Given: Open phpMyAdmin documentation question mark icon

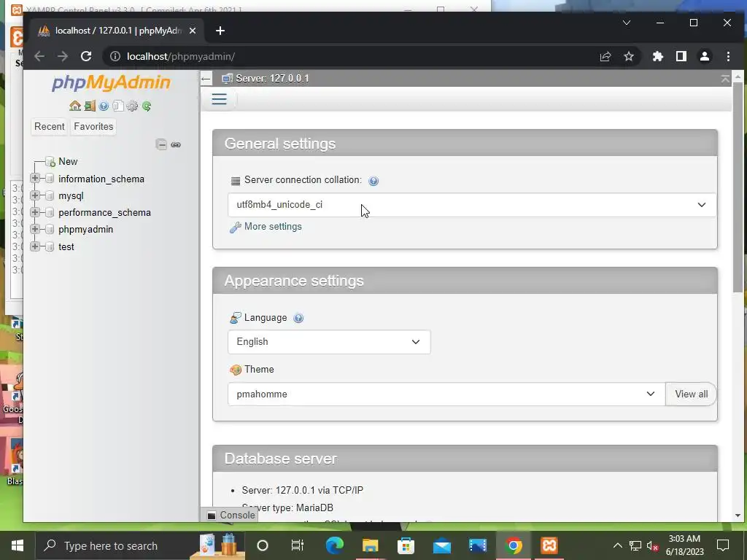Looking at the screenshot, I should [x=104, y=106].
